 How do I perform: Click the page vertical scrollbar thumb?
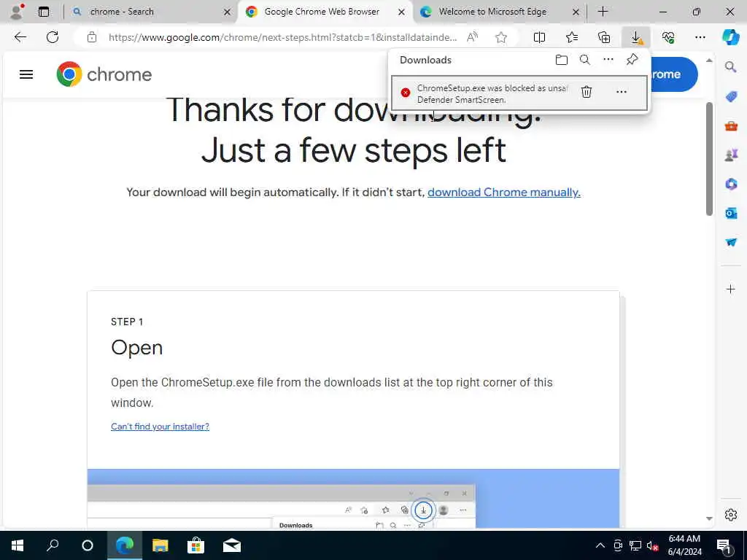709,158
